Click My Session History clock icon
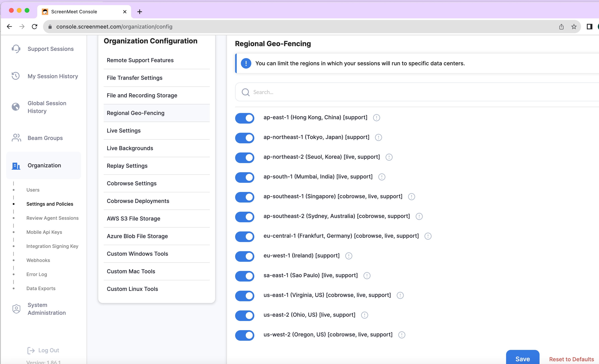Viewport: 599px width, 364px height. (16, 76)
